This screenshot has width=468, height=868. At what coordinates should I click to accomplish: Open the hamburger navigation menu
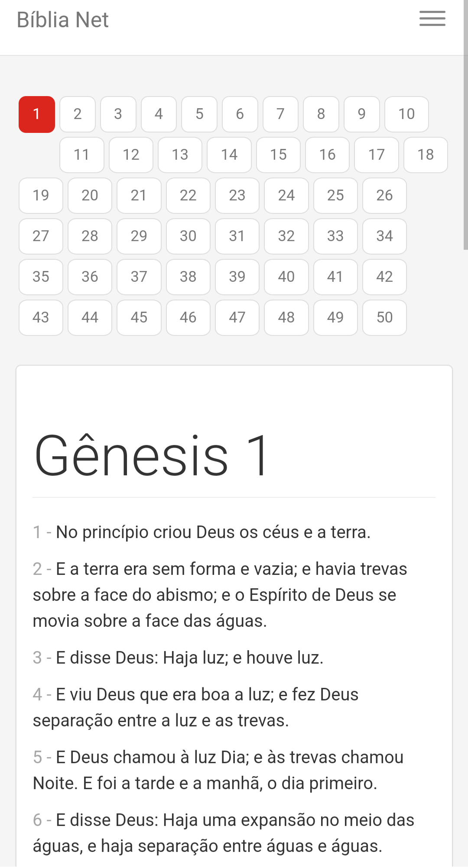(x=432, y=19)
